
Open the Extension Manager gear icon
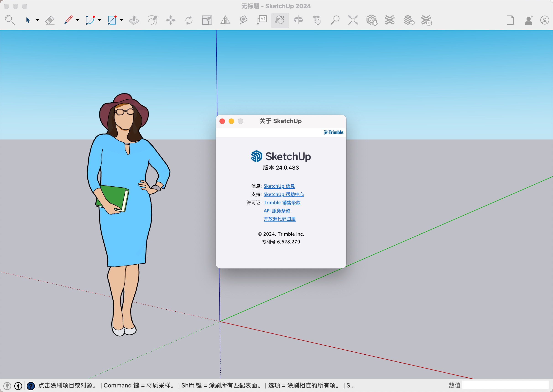pos(427,20)
